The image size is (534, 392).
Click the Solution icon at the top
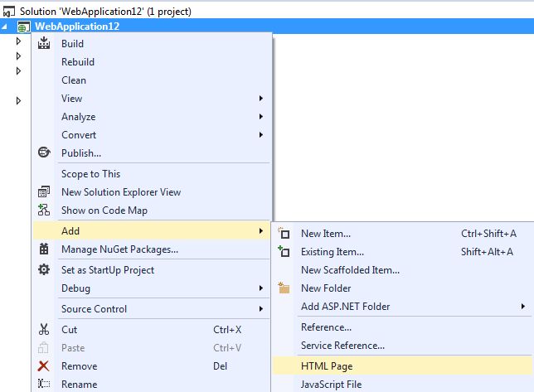tap(9, 12)
